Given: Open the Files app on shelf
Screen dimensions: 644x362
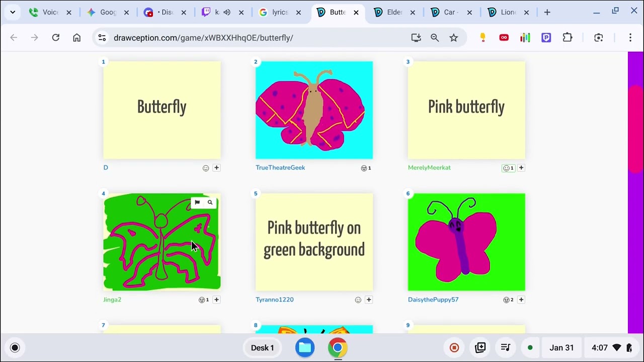Looking at the screenshot, I should click(x=305, y=348).
